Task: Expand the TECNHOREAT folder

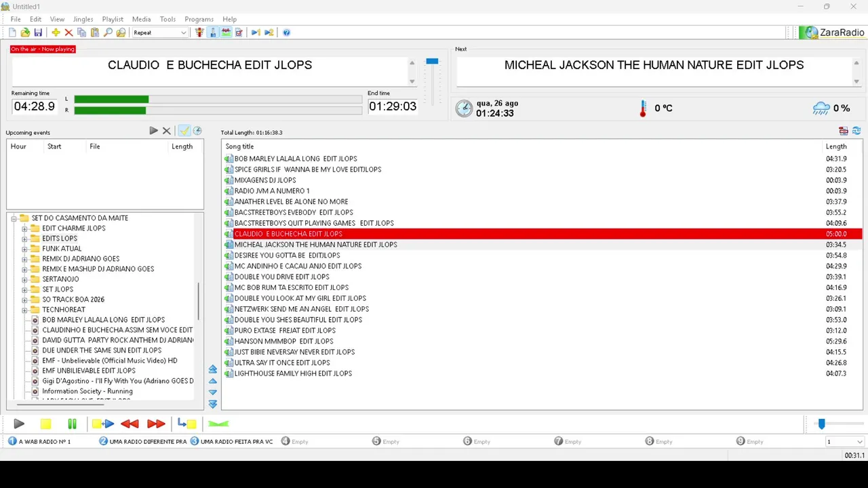Action: (x=24, y=310)
